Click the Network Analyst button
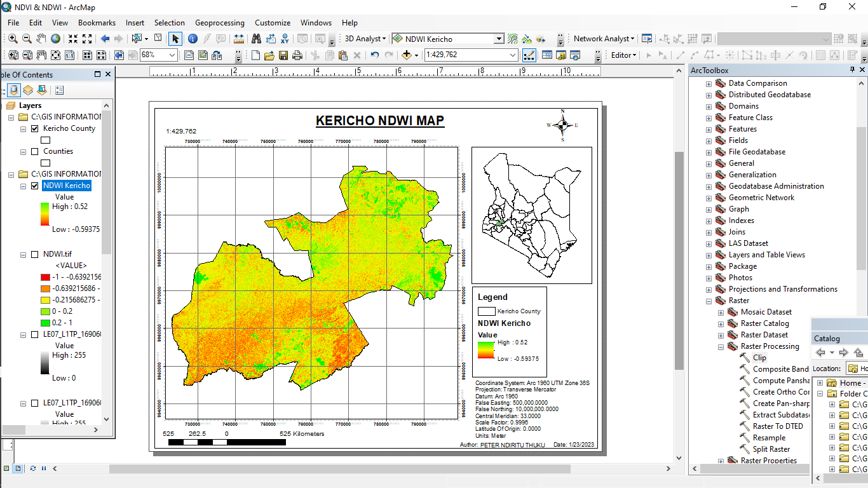Viewport: 868px width, 488px height. [x=601, y=39]
